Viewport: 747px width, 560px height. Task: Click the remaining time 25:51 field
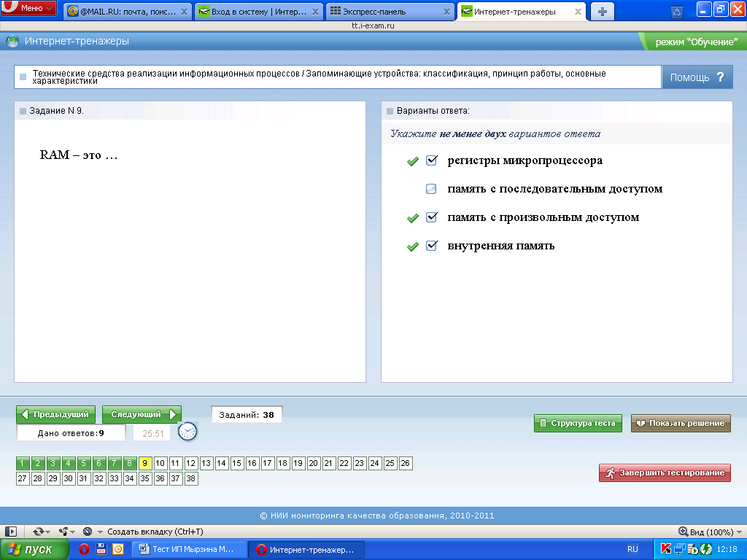coord(152,433)
